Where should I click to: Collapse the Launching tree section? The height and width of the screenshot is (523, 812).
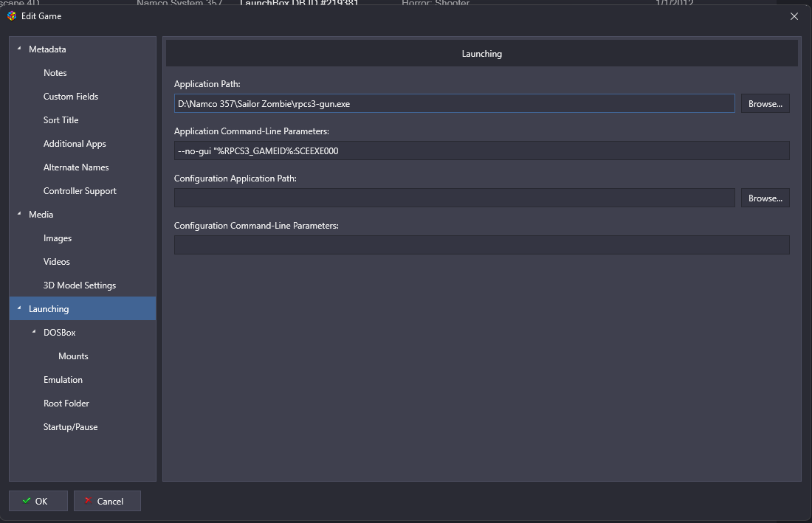click(19, 308)
